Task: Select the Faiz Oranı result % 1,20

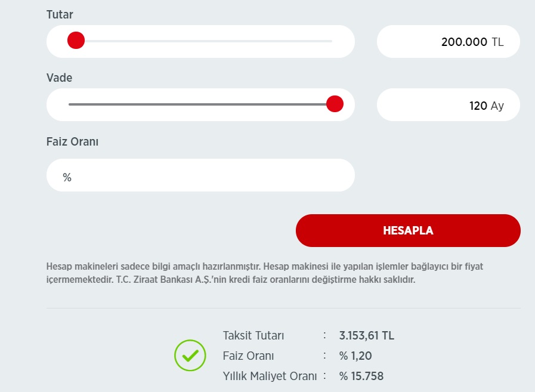Action: tap(355, 356)
